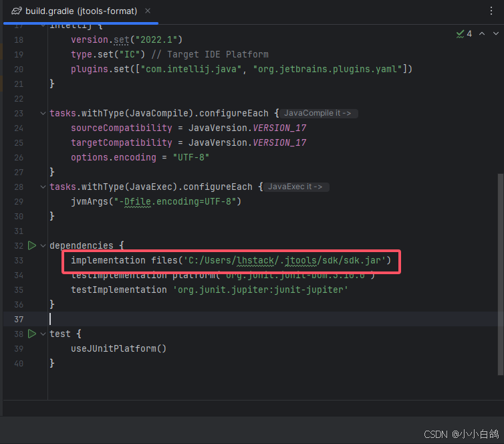Collapse the dependencies block fold arrow
This screenshot has width=504, height=444.
point(43,245)
